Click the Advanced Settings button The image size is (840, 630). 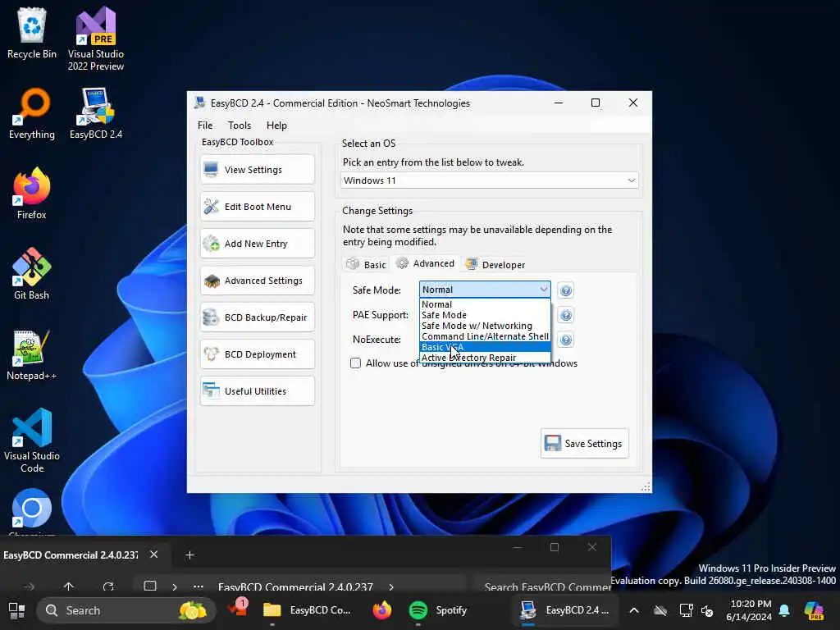(258, 281)
